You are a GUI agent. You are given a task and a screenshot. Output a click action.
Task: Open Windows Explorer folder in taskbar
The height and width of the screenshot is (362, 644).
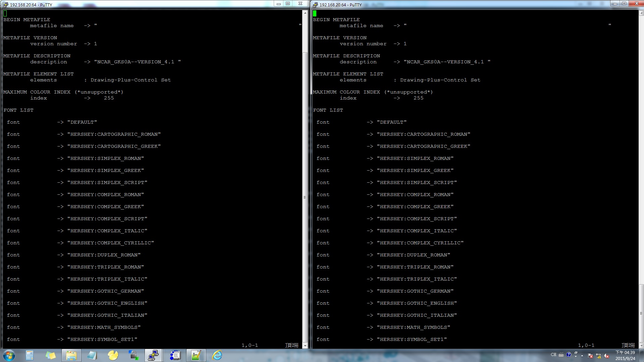click(71, 355)
